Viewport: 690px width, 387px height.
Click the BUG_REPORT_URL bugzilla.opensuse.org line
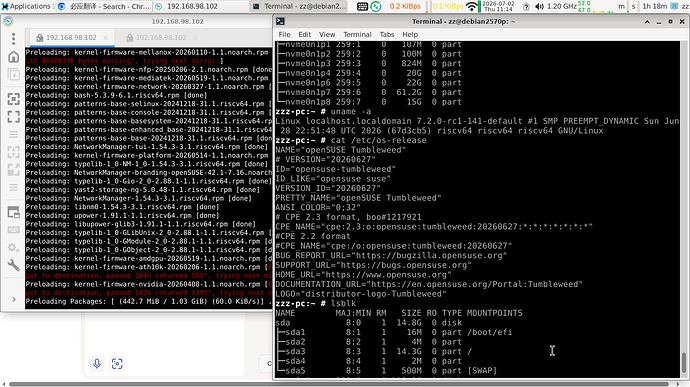391,255
